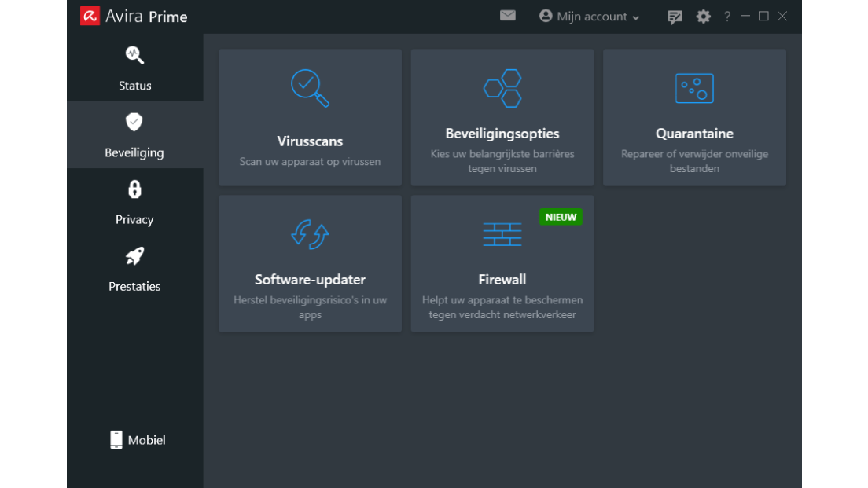The height and width of the screenshot is (488, 868).
Task: Expand the Mijn account dropdown
Action: (x=590, y=17)
